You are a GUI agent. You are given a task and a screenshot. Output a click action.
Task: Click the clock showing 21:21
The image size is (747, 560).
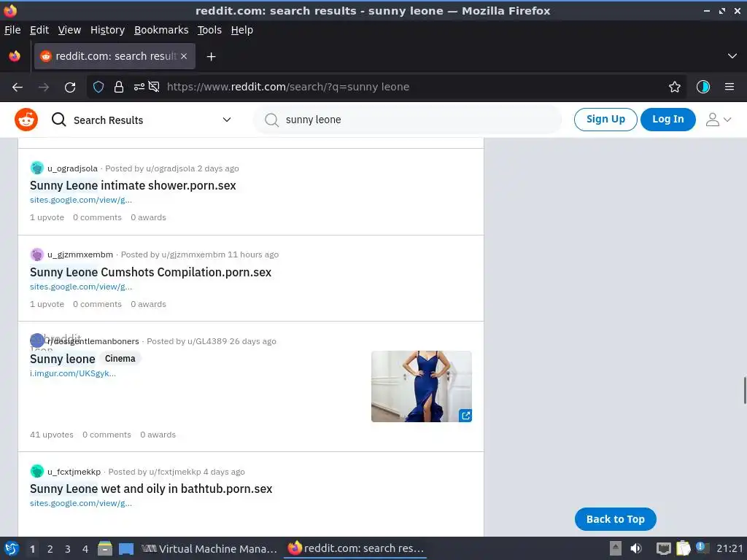coord(729,548)
